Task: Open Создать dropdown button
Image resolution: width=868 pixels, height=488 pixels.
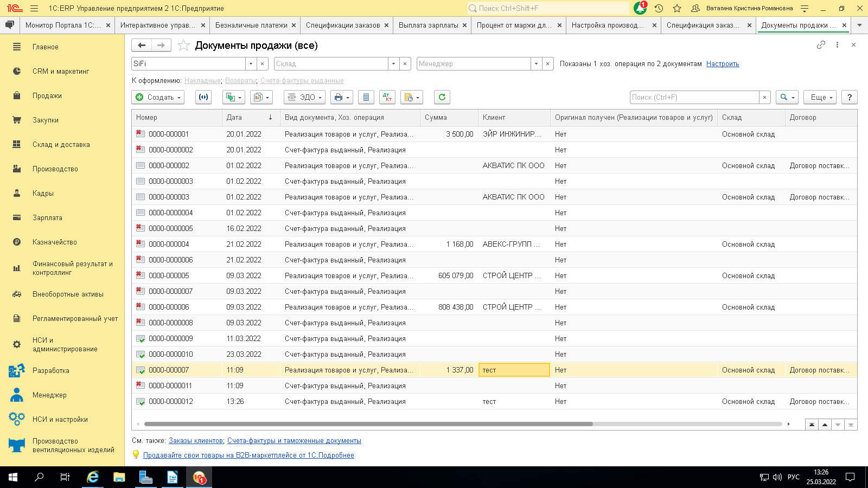Action: tap(158, 97)
